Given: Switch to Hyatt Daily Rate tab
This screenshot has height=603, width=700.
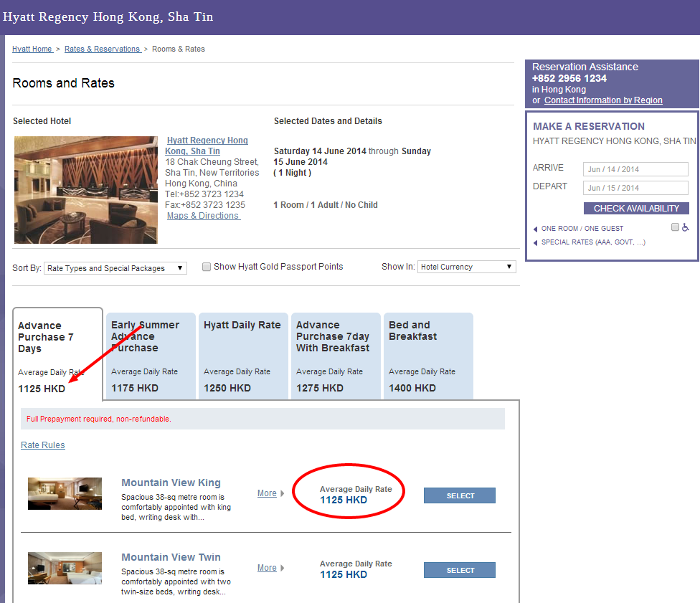Looking at the screenshot, I should tap(243, 356).
